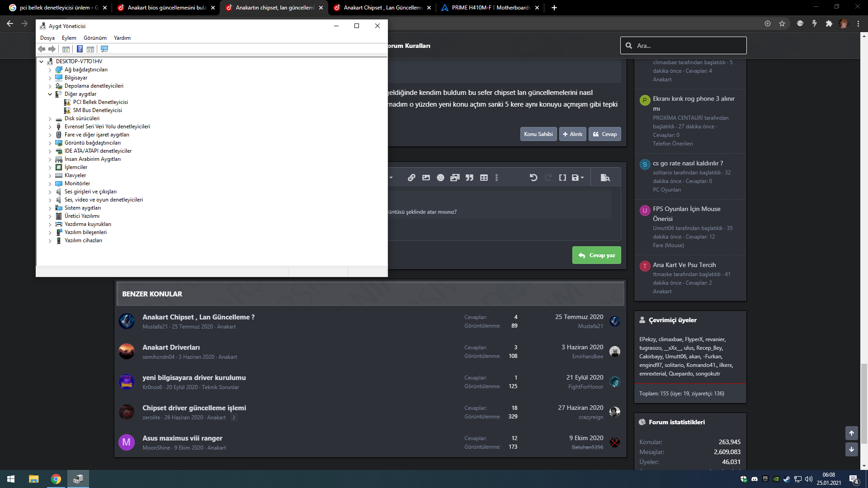
Task: Click the Device Manager help toolbar icon
Action: (80, 49)
